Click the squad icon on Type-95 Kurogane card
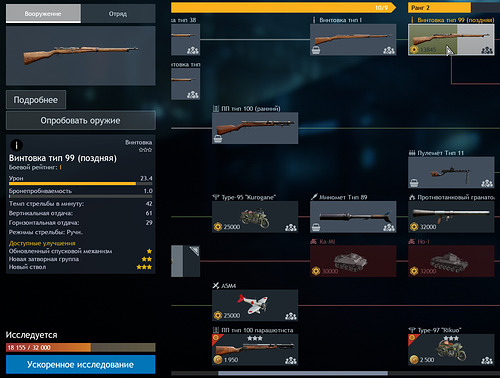The image size is (500, 378). coord(291,227)
